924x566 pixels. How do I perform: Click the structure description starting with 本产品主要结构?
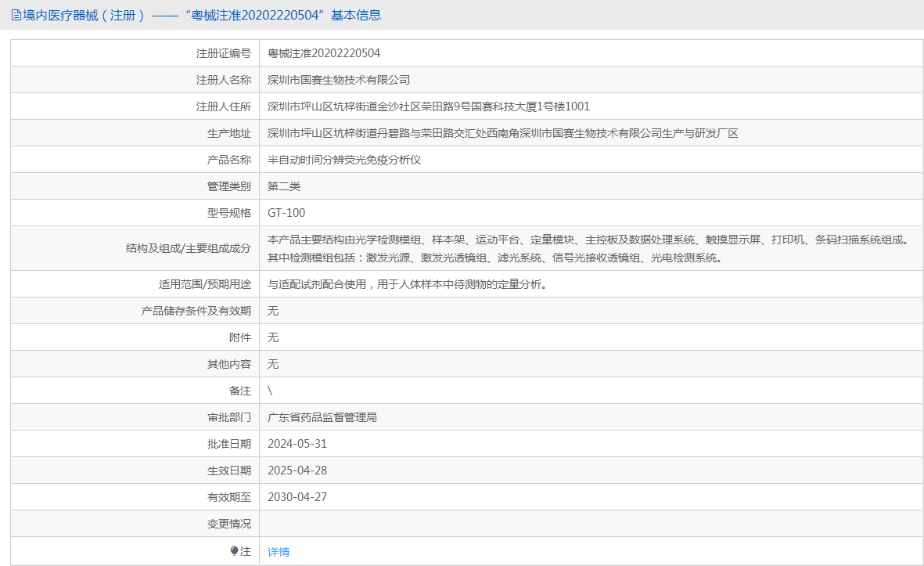tap(588, 240)
